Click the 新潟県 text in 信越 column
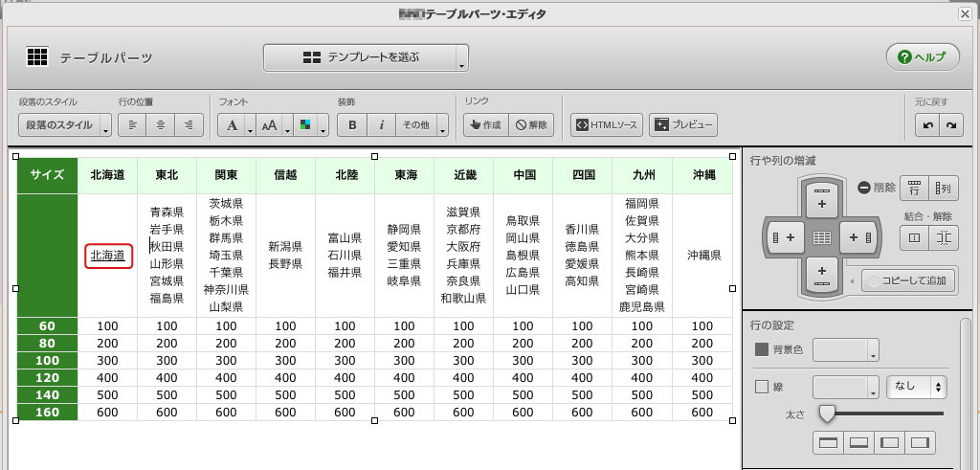Screen dimensions: 980x470 point(285,246)
